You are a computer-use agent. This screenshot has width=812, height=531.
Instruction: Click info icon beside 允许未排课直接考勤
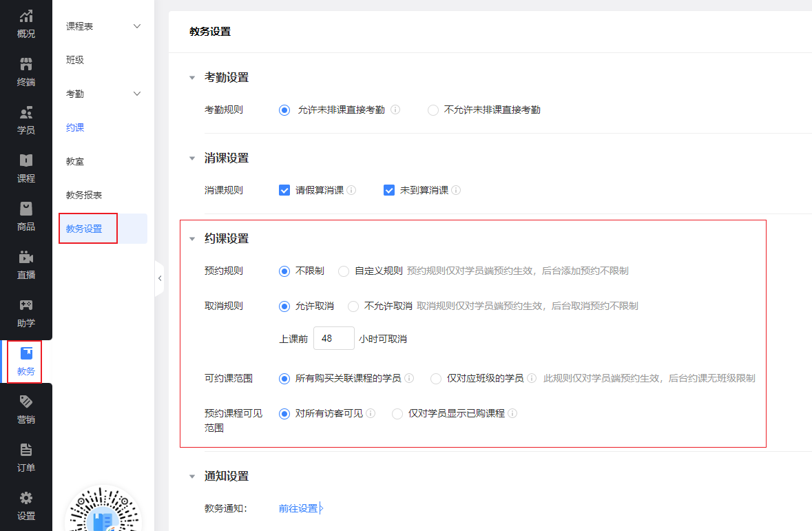395,110
